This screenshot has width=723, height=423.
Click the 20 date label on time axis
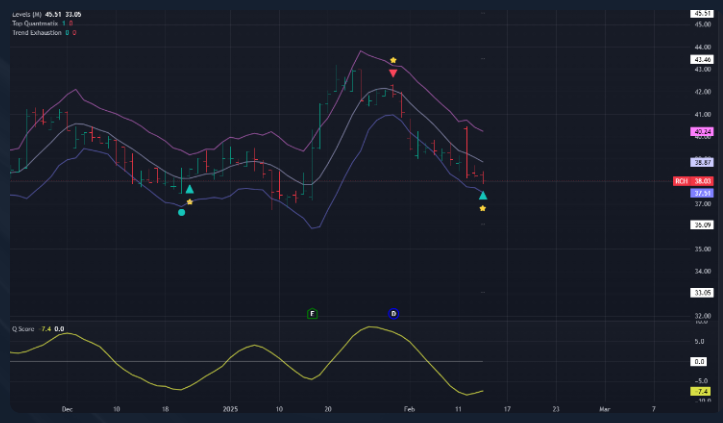[328, 409]
